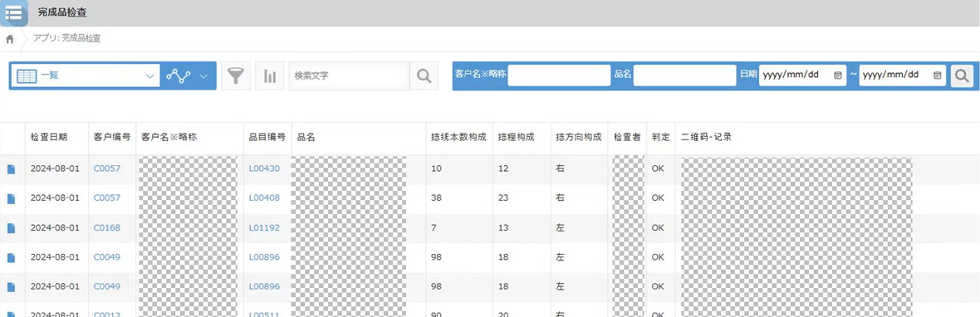Click the 客户名※略称 filter input
This screenshot has width=980, height=317.
click(x=559, y=76)
